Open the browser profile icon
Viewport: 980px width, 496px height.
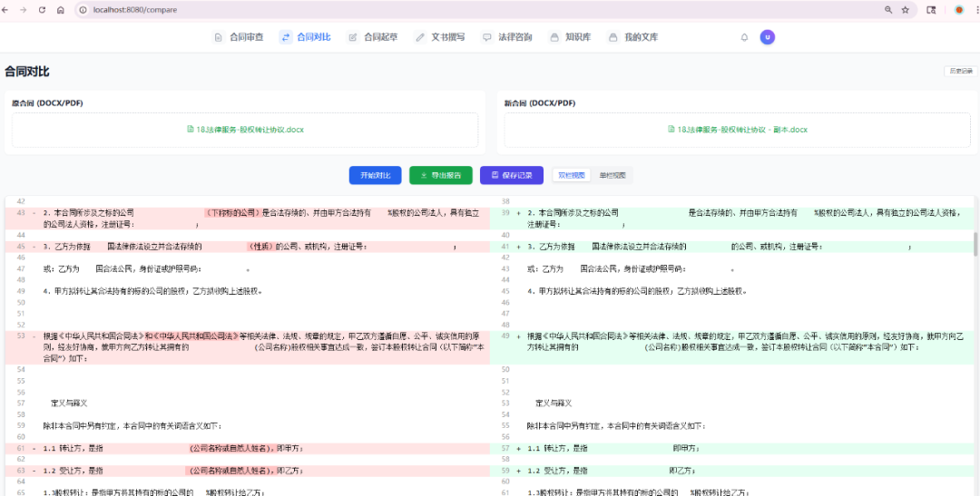[959, 10]
